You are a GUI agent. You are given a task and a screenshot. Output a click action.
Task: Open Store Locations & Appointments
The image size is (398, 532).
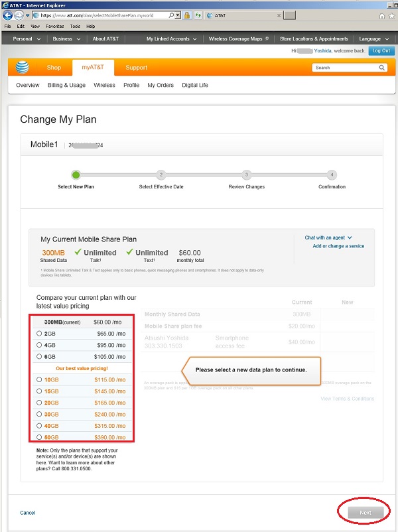coord(314,38)
